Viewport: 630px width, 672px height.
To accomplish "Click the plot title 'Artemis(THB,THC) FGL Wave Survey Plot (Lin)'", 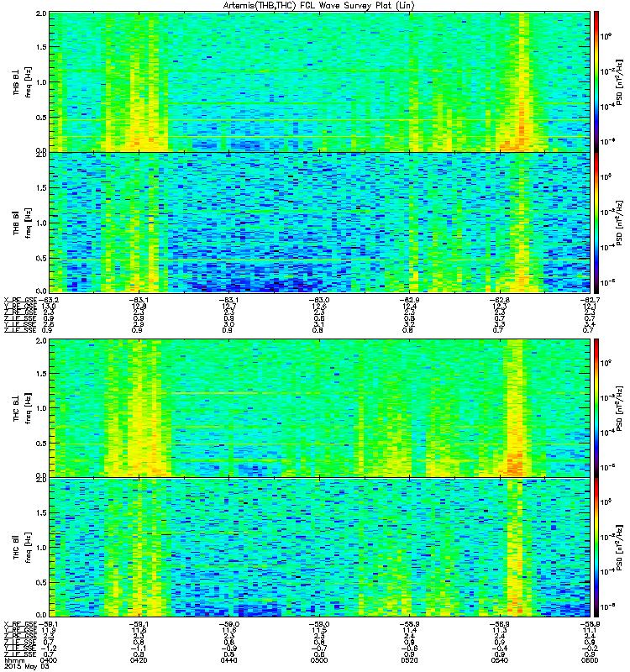I will [x=319, y=6].
